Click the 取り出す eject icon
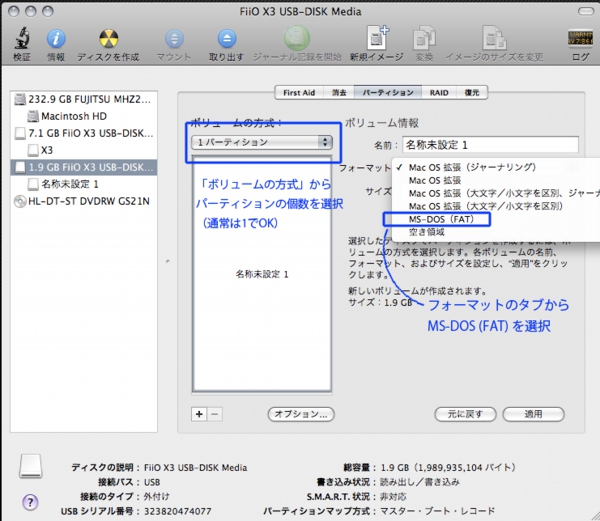600x521 pixels. (226, 40)
